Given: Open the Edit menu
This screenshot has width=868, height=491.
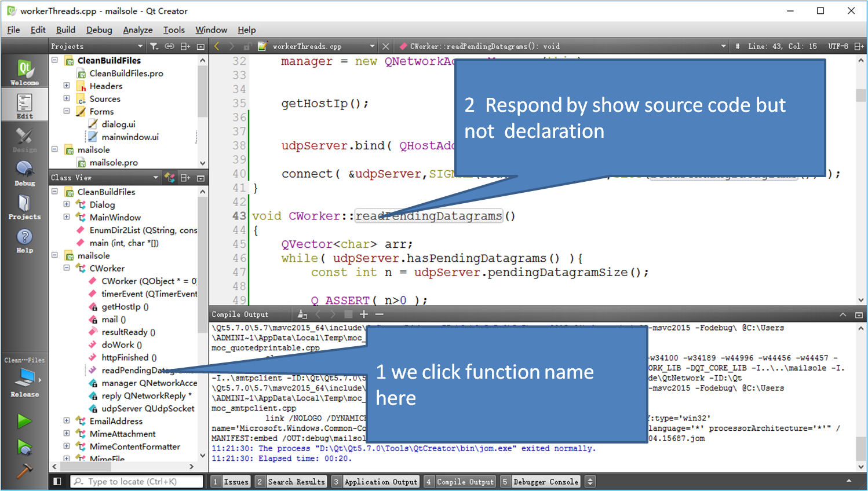Looking at the screenshot, I should 38,30.
